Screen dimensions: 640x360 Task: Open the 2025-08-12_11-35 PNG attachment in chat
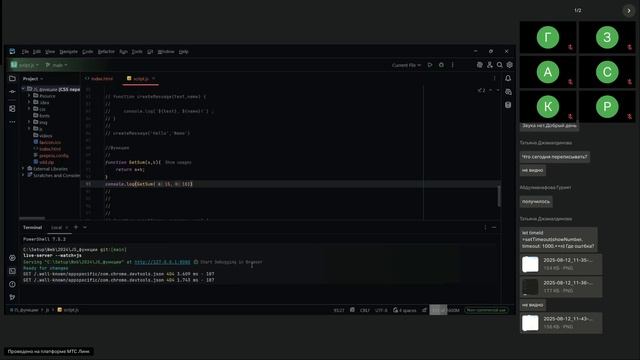point(561,264)
